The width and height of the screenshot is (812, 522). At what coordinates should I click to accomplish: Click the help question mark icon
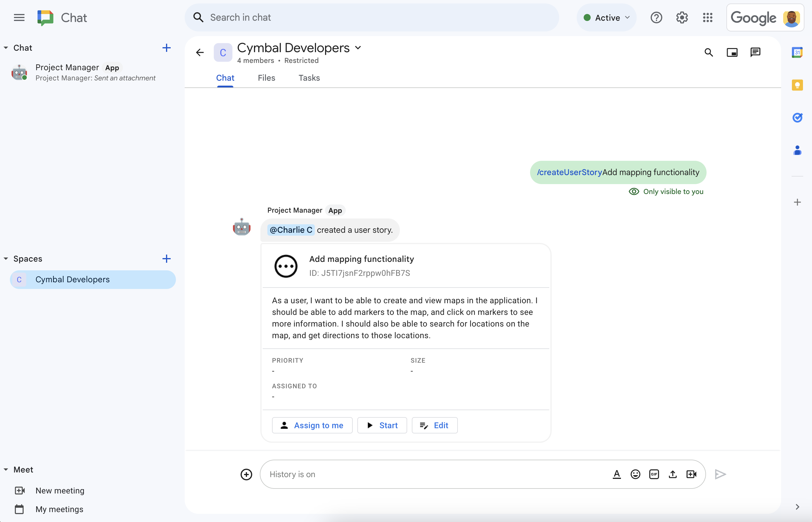tap(656, 18)
